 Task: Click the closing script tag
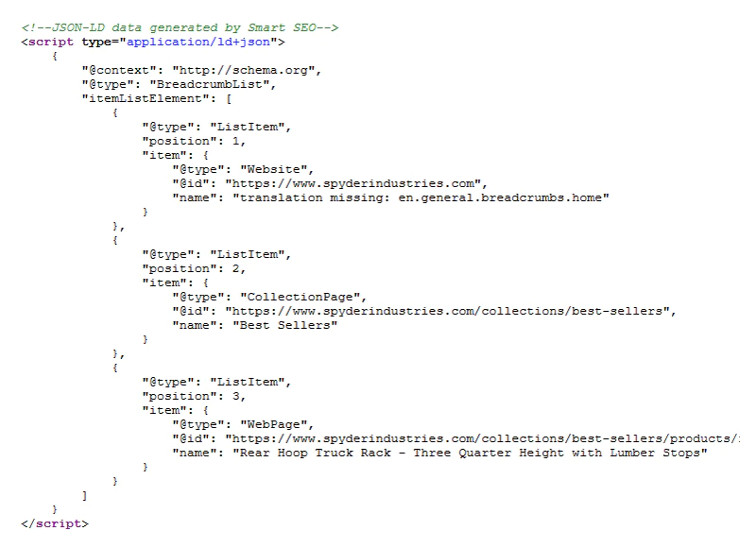coord(55,523)
